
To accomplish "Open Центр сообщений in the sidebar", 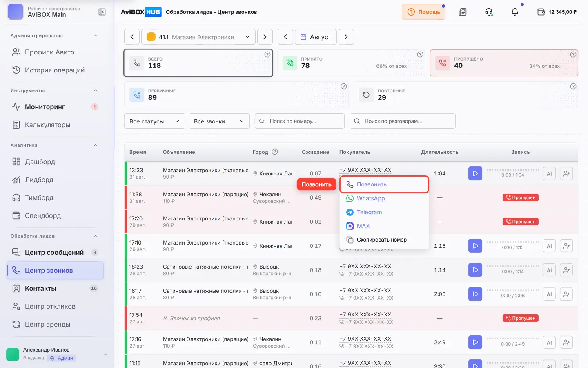I will (55, 252).
